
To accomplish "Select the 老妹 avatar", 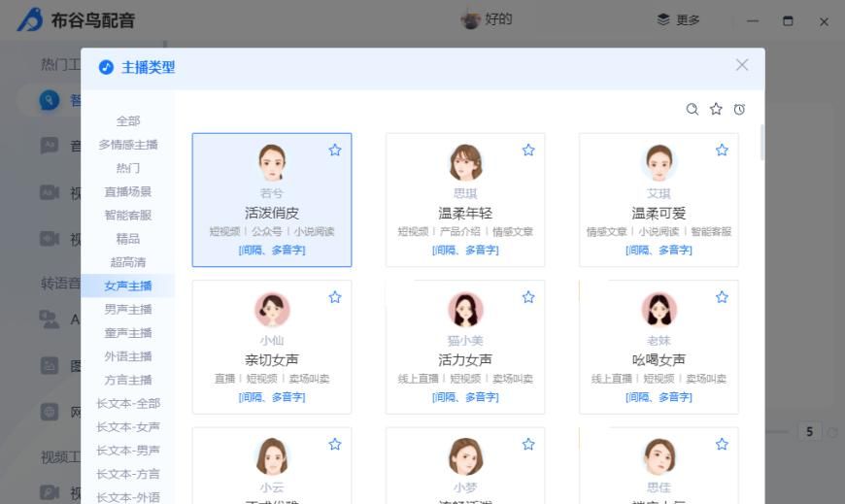I will 659,310.
